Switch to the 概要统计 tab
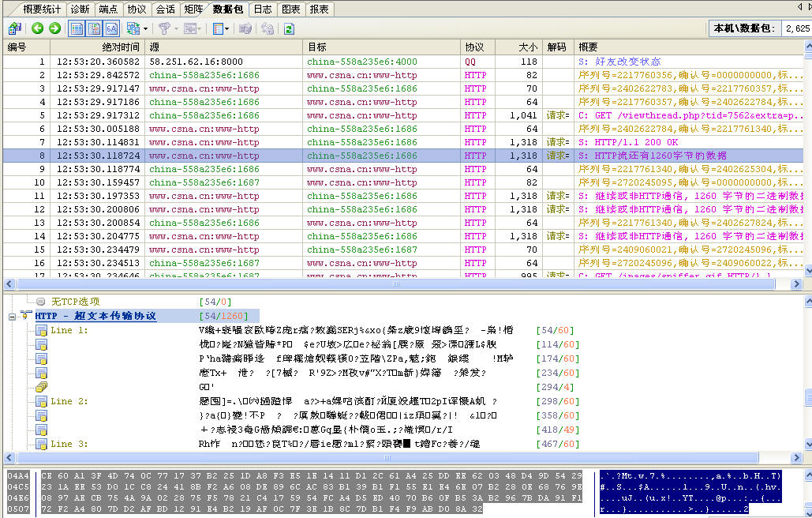This screenshot has width=812, height=518. [43, 9]
